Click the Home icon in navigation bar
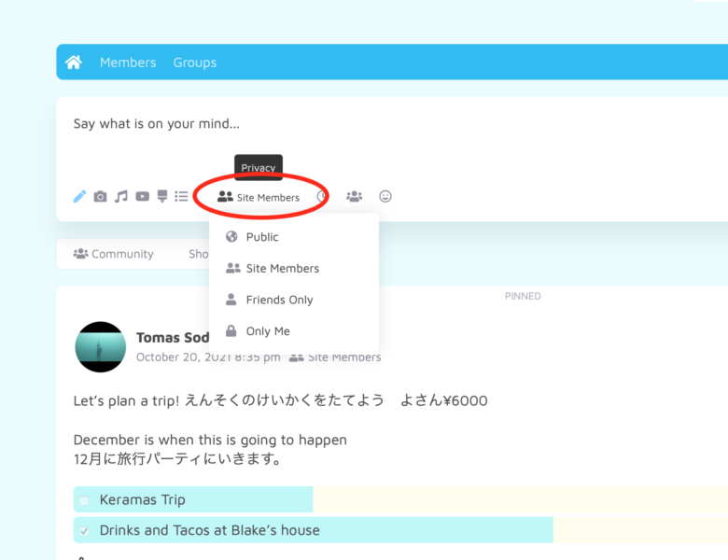Image resolution: width=728 pixels, height=560 pixels. pos(74,63)
